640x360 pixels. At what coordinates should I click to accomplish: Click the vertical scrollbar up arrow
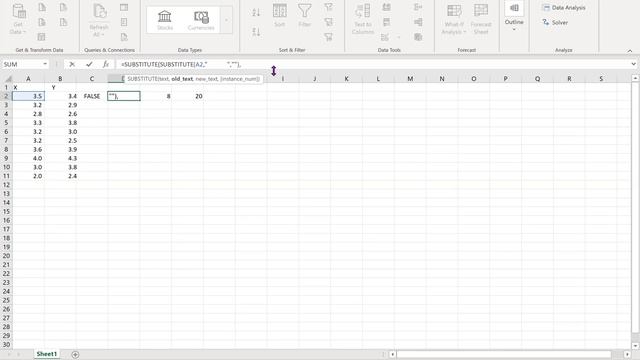point(635,78)
